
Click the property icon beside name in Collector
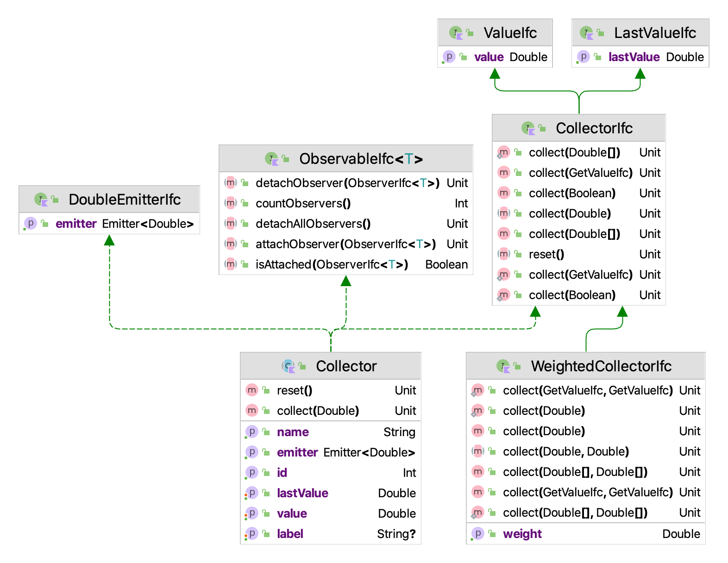251,432
